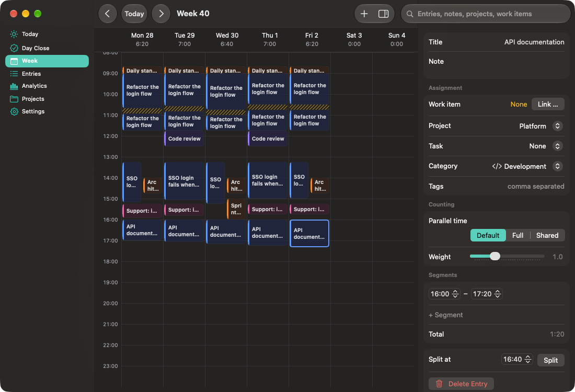
Task: Add a new segment with + Segment
Action: (x=445, y=315)
